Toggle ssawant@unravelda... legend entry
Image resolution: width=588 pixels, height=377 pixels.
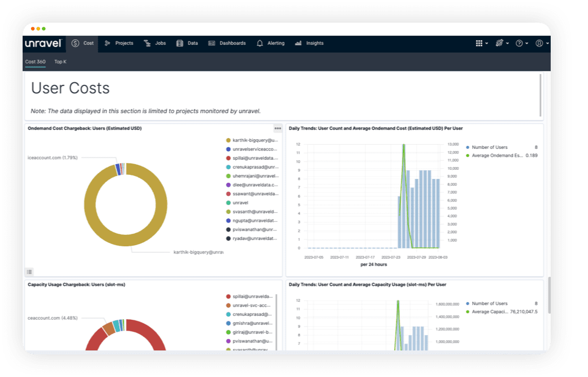(252, 194)
